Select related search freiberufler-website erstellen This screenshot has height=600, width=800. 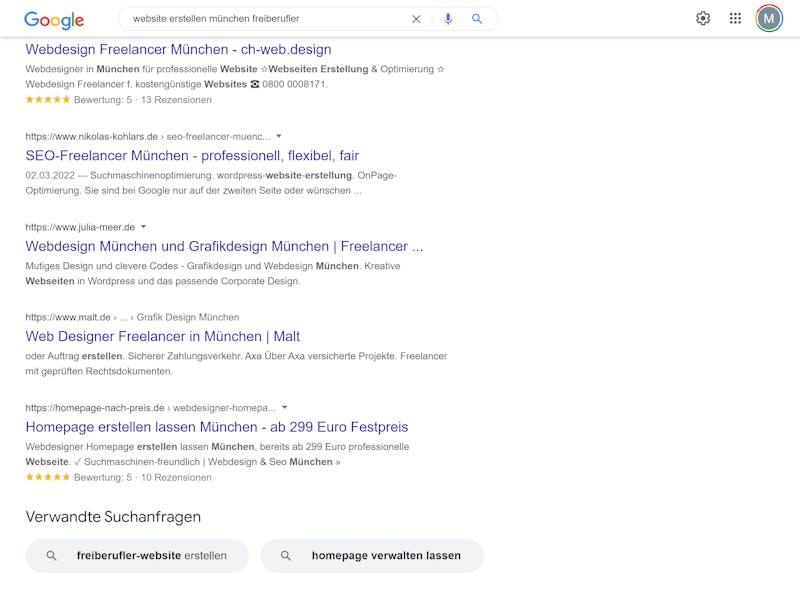(x=137, y=556)
